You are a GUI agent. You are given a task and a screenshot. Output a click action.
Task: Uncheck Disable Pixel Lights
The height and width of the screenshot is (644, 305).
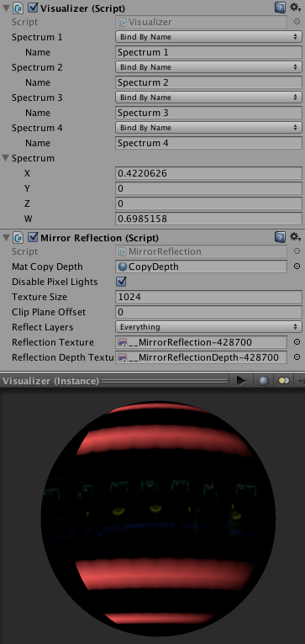coord(121,282)
